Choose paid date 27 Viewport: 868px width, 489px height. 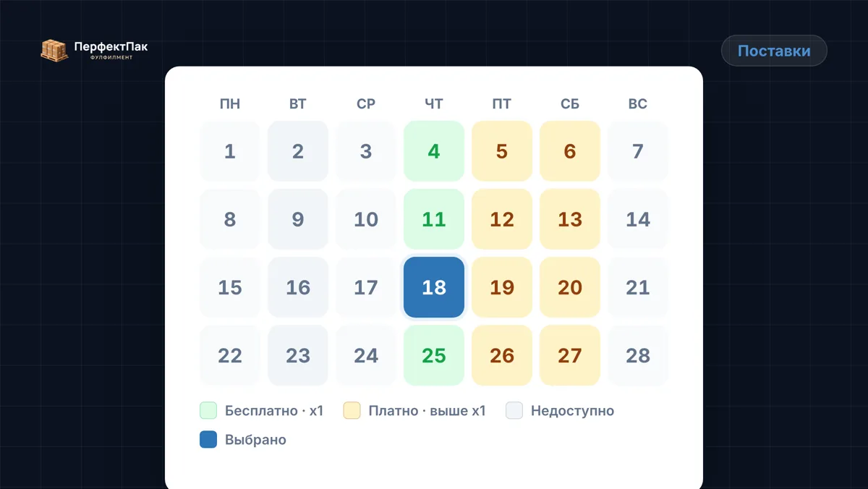[x=570, y=355]
